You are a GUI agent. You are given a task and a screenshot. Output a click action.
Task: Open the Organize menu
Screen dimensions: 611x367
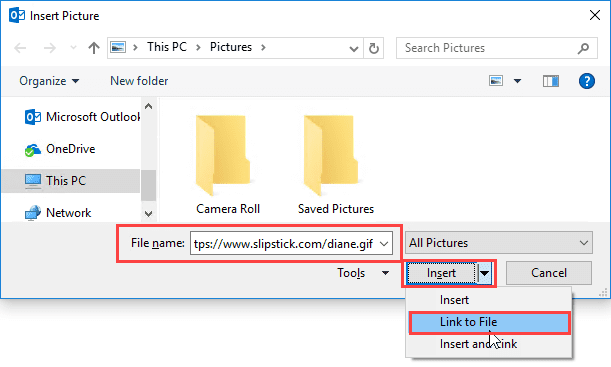tap(49, 81)
